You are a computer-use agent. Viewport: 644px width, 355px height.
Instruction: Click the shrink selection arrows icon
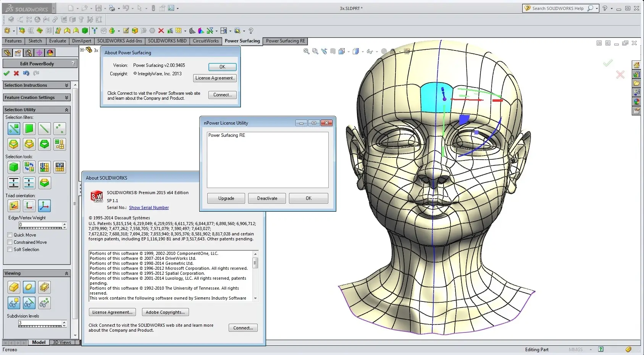point(29,183)
